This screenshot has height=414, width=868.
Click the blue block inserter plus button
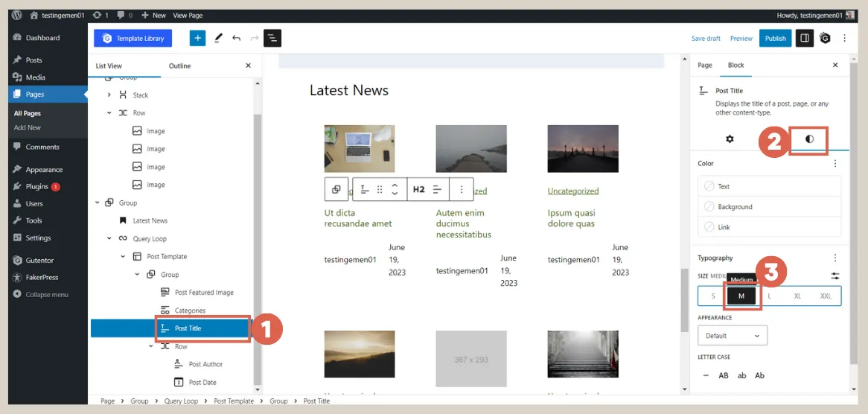click(197, 38)
